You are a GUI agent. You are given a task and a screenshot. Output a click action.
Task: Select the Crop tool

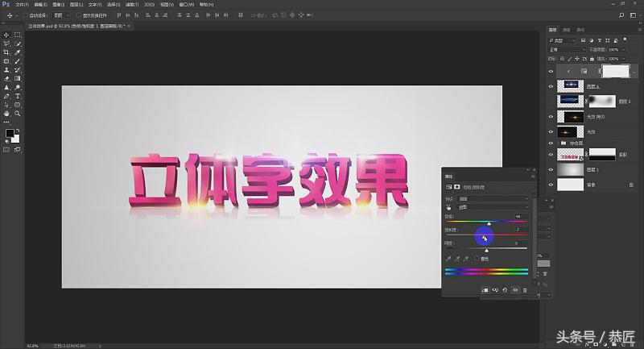pyautogui.click(x=6, y=52)
